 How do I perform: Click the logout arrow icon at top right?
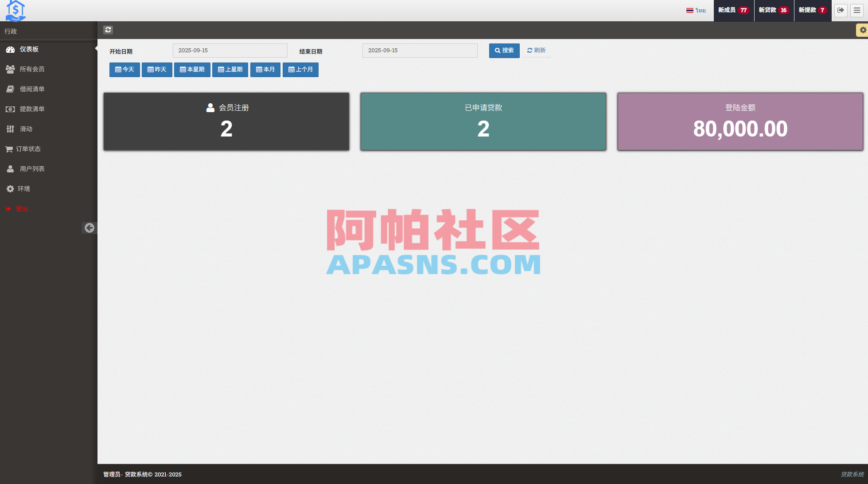click(x=841, y=10)
